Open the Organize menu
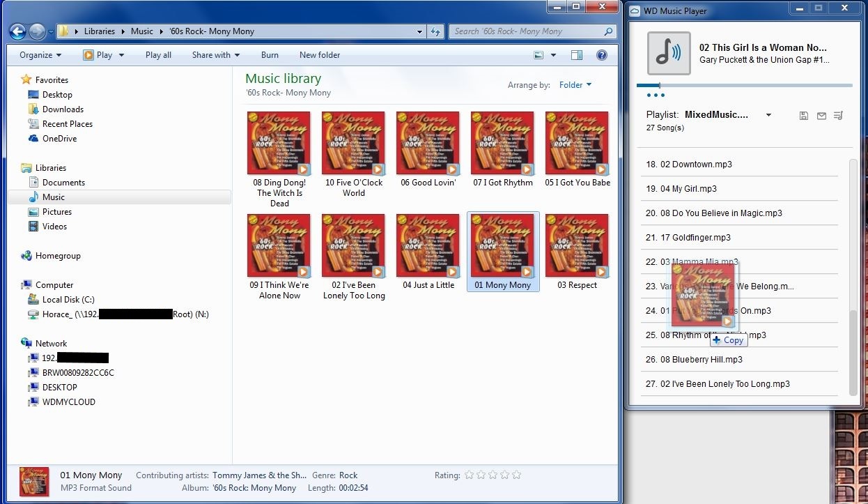Image resolution: width=868 pixels, height=504 pixels. tap(40, 55)
